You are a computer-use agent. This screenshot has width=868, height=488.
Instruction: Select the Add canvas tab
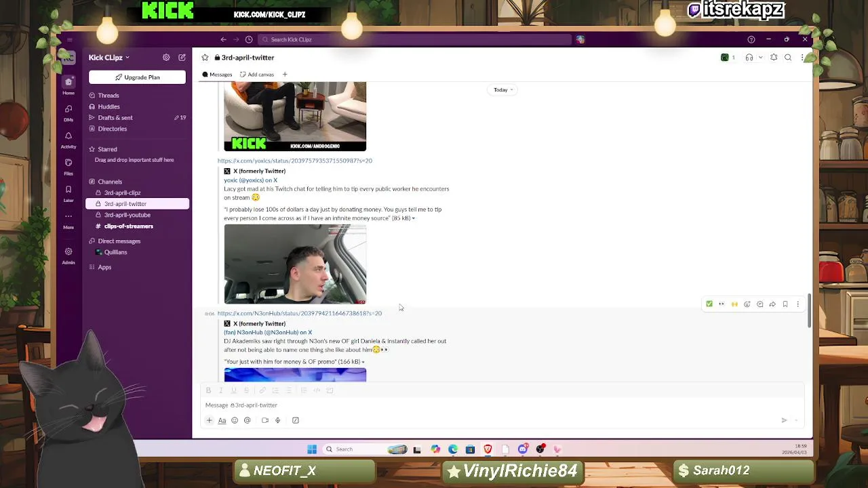pos(257,75)
